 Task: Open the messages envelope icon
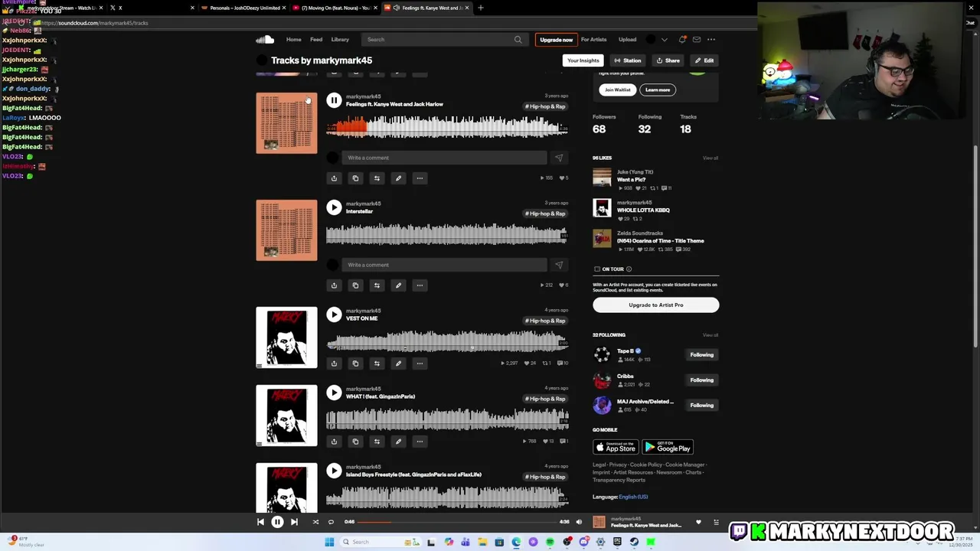[x=697, y=39]
